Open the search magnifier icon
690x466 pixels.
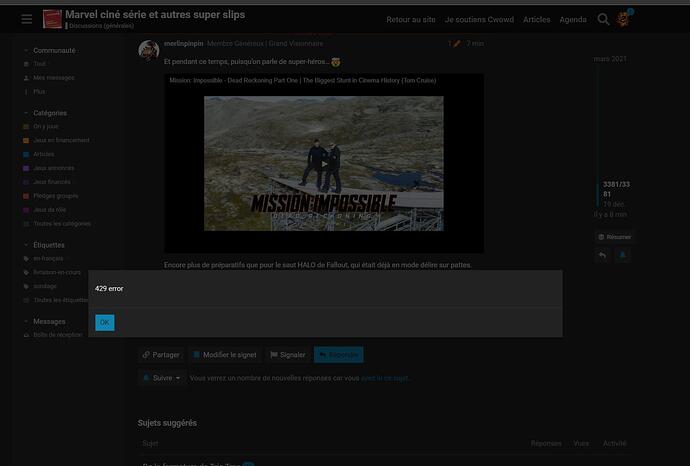[x=603, y=19]
